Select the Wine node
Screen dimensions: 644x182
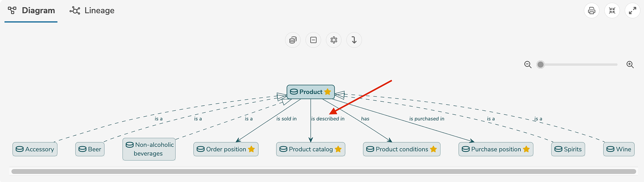tap(619, 149)
